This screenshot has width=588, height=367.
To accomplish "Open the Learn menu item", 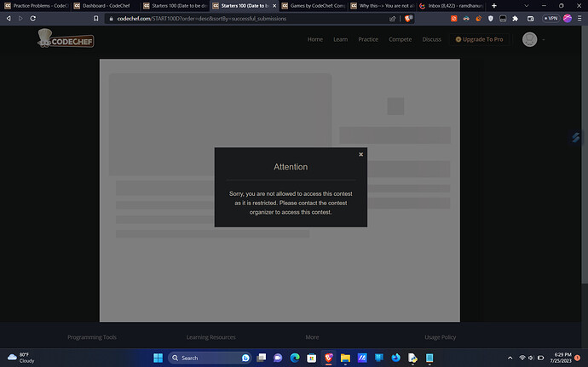I will coord(341,39).
